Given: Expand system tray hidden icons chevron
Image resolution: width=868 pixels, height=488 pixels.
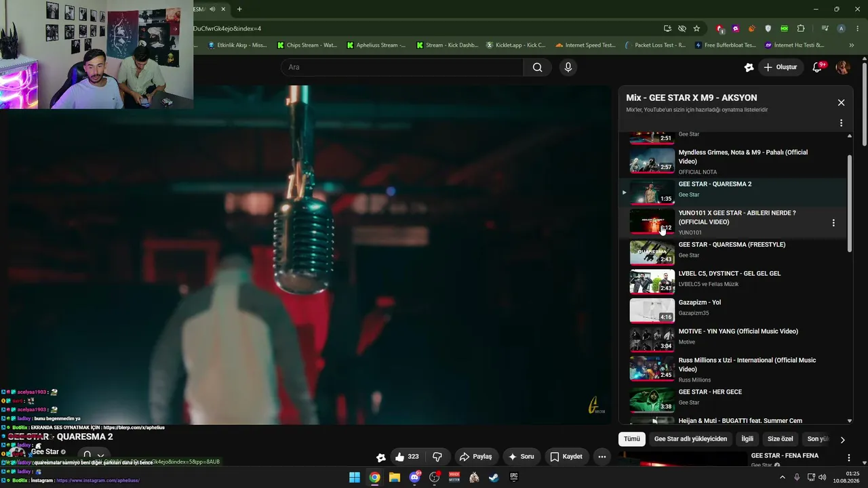Looking at the screenshot, I should pos(783,477).
